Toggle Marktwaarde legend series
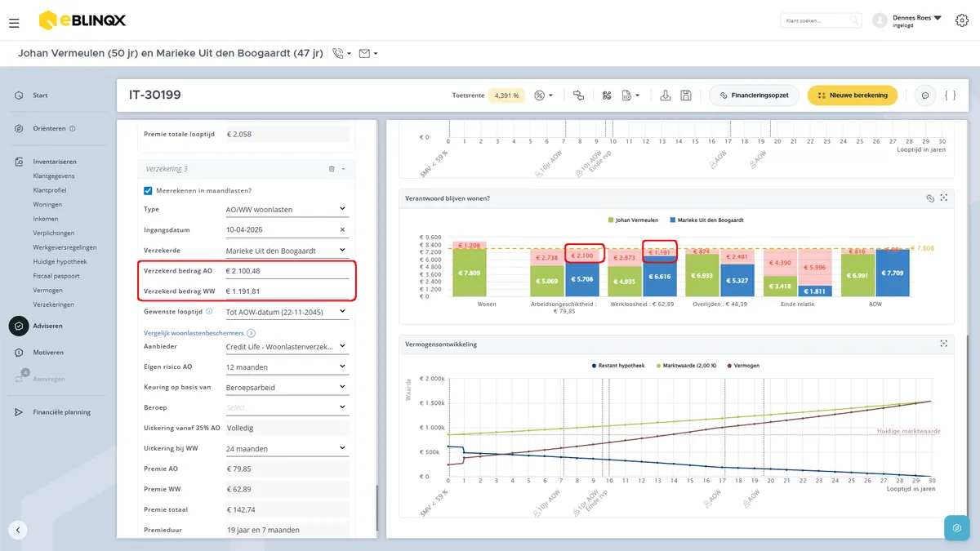This screenshot has width=980, height=551. [x=686, y=366]
